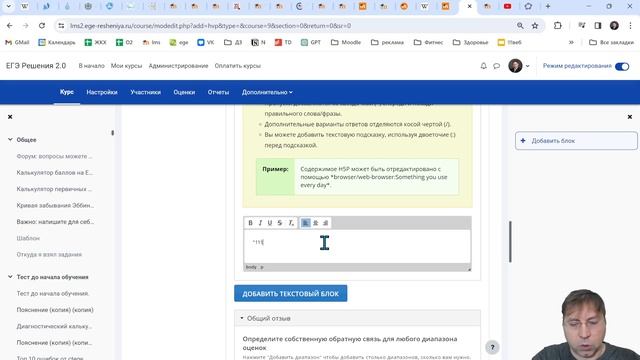Align text right in the editor toolbar

325,223
